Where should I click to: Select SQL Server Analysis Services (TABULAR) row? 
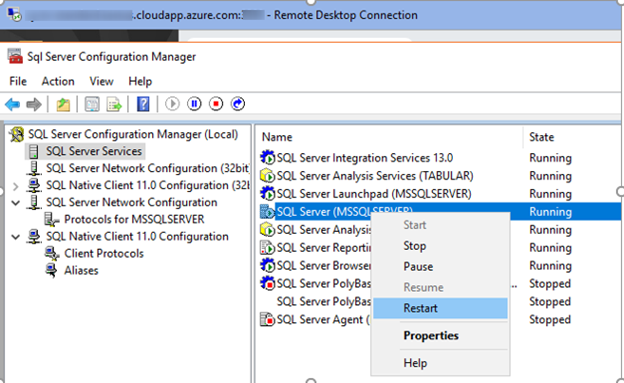[x=375, y=176]
